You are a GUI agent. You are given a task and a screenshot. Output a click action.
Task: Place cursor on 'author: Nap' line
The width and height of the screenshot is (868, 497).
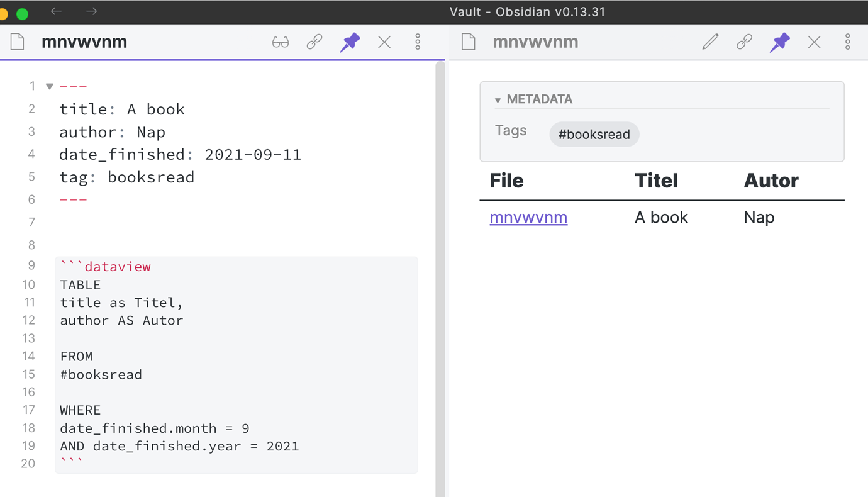click(x=112, y=131)
